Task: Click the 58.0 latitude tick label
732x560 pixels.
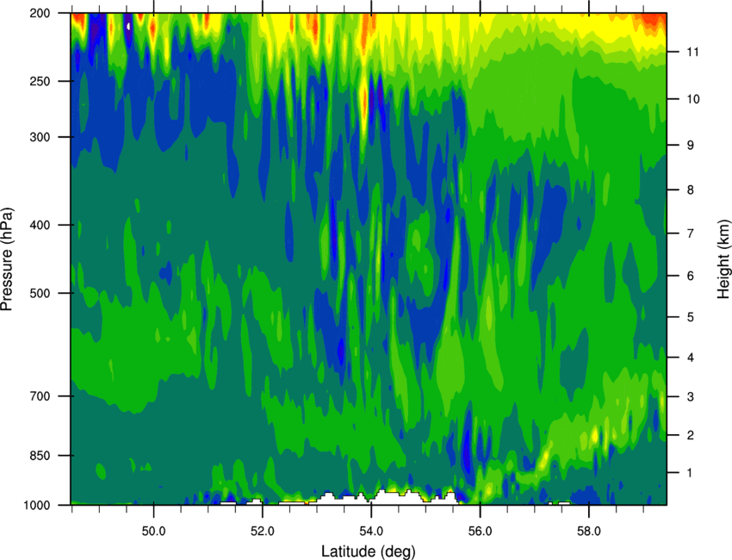Action: (x=589, y=531)
